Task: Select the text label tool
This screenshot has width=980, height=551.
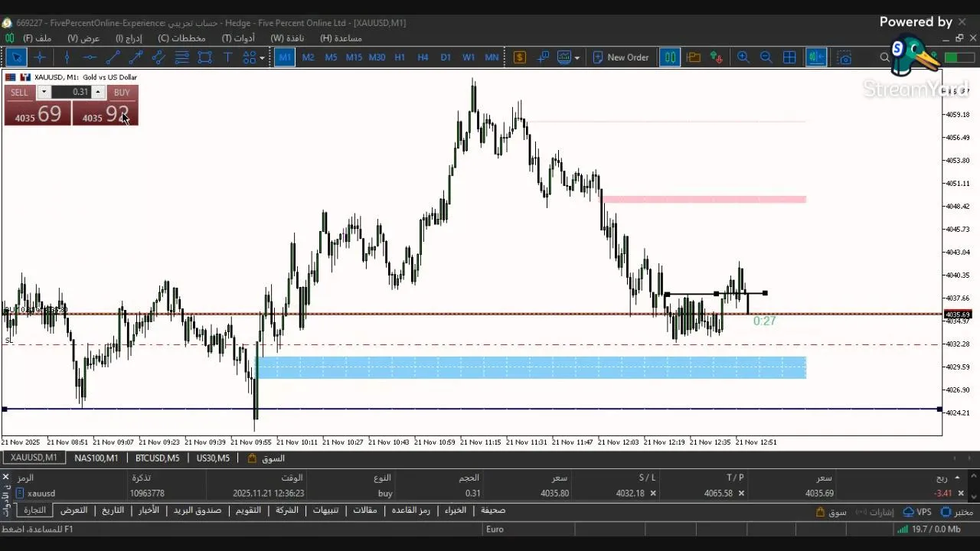Action: coord(227,57)
